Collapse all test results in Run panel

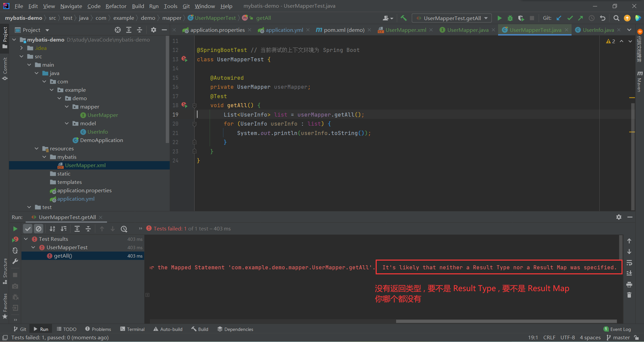tap(88, 229)
